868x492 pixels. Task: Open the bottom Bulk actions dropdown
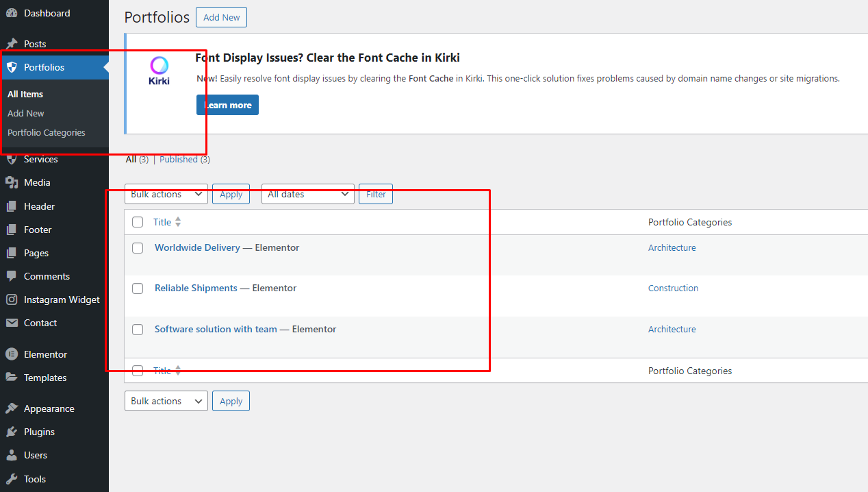tap(166, 401)
